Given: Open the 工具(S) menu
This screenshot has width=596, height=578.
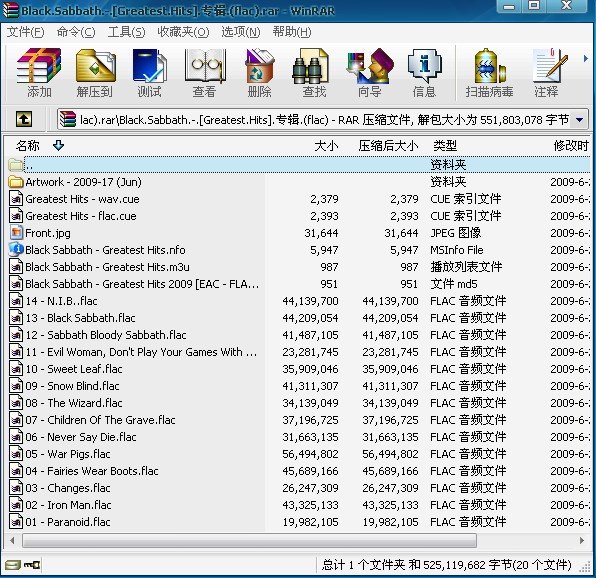Looking at the screenshot, I should 126,32.
